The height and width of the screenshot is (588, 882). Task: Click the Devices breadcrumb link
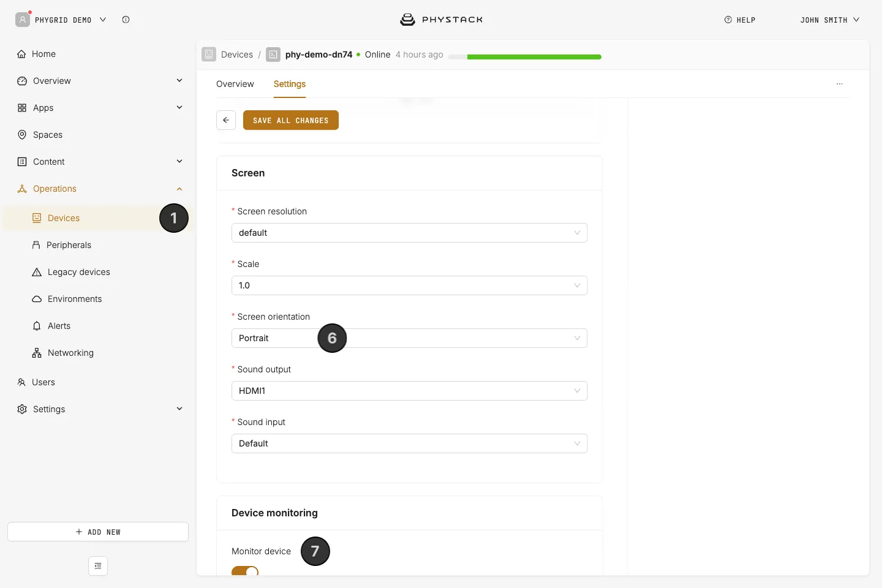(x=237, y=55)
